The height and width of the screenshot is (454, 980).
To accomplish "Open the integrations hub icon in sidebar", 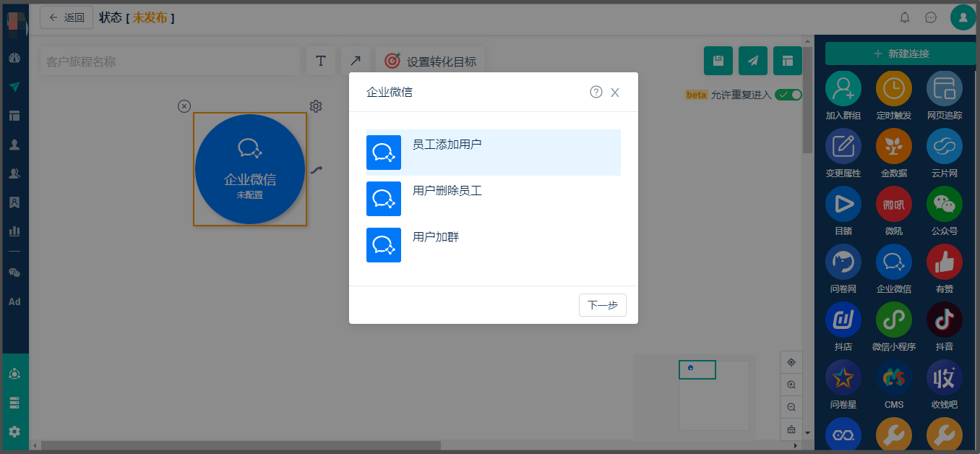I will [x=14, y=374].
